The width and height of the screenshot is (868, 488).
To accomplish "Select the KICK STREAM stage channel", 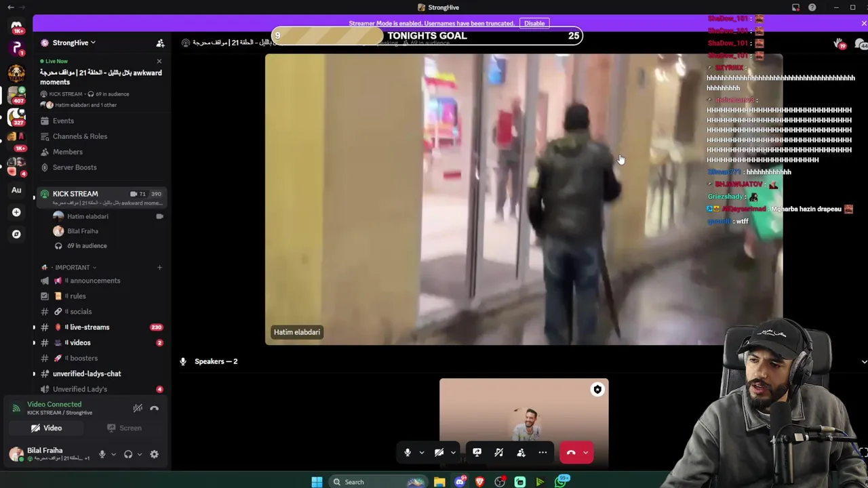I will [x=100, y=197].
